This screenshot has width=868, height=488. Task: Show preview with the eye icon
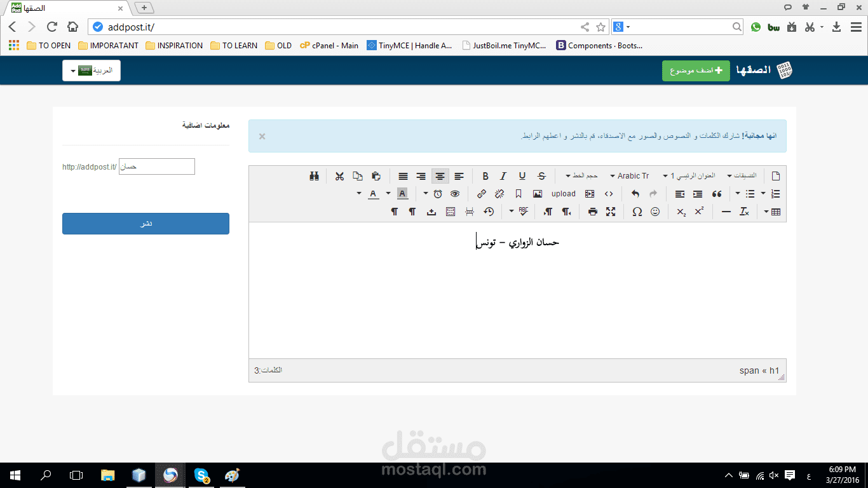455,194
